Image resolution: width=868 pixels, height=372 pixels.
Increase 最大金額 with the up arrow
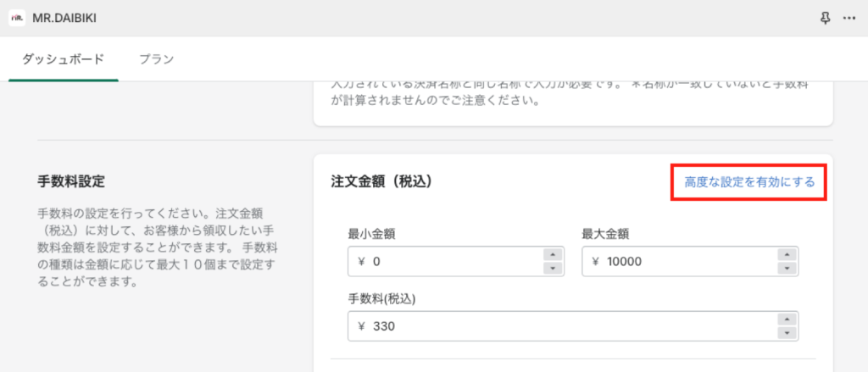pos(786,255)
